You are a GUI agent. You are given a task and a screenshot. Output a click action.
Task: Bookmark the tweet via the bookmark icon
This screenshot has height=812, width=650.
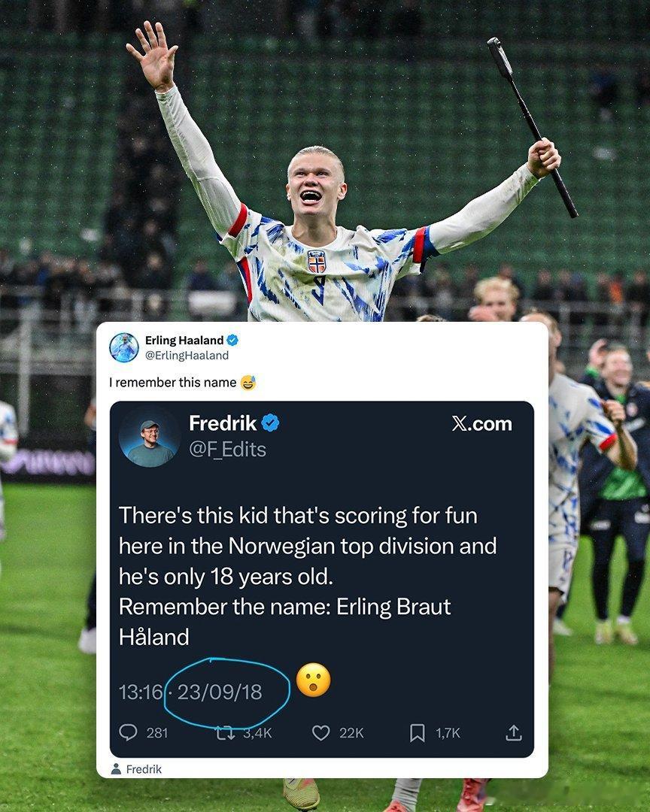(418, 733)
